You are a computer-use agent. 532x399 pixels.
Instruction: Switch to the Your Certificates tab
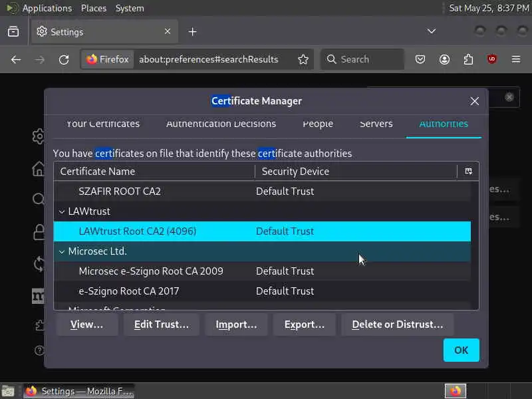click(103, 124)
